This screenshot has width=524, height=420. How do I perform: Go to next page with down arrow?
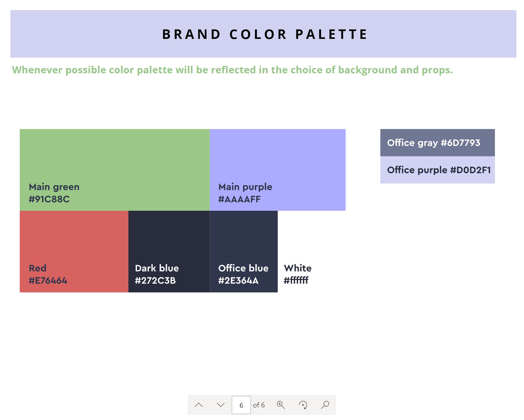(221, 405)
